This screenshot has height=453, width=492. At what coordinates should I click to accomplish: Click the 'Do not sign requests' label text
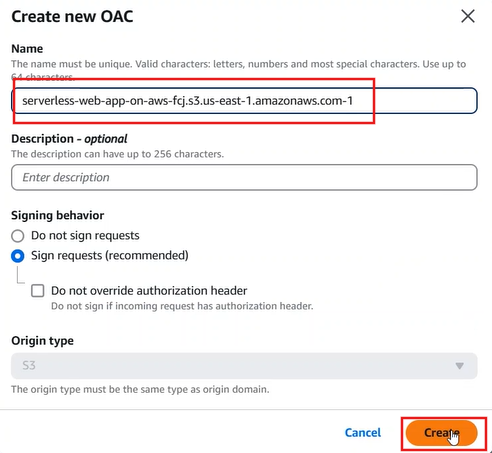tap(85, 236)
